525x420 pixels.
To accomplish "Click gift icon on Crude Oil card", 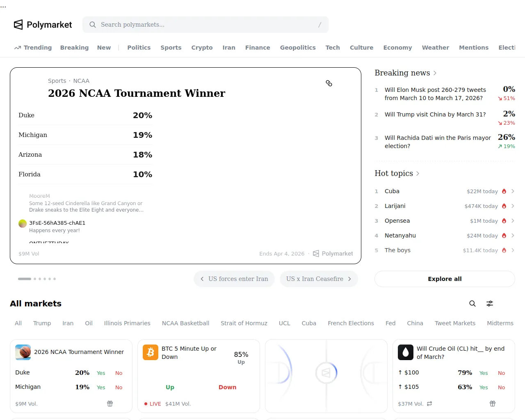I will pyautogui.click(x=493, y=404).
